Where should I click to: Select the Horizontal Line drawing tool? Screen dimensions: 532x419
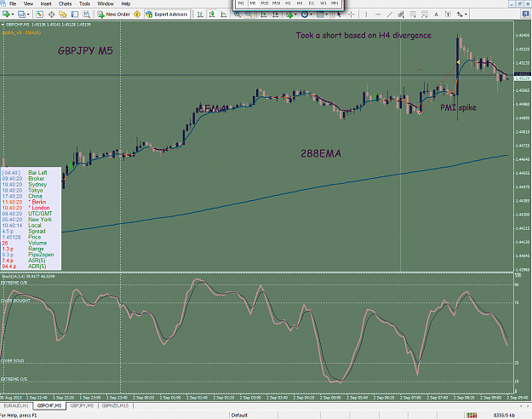point(378,14)
